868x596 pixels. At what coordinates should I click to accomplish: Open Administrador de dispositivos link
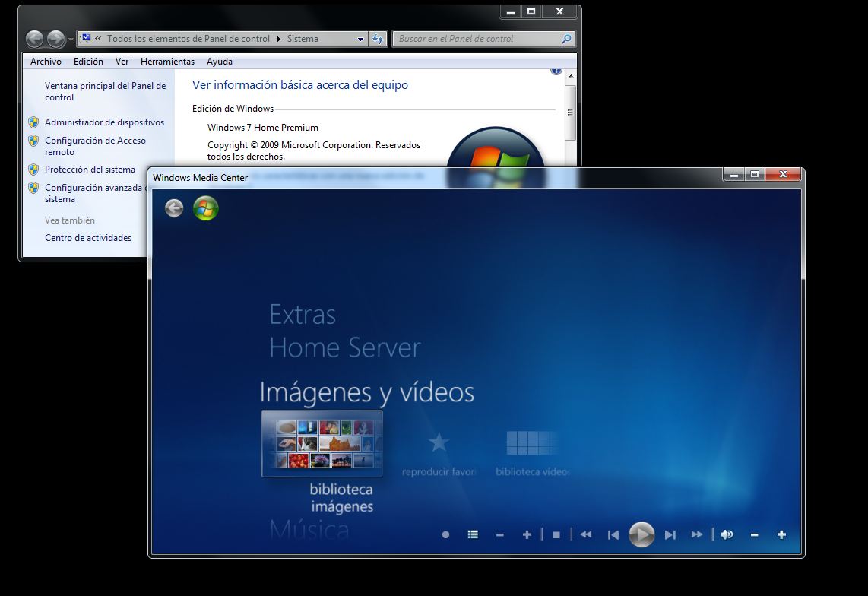(x=104, y=122)
